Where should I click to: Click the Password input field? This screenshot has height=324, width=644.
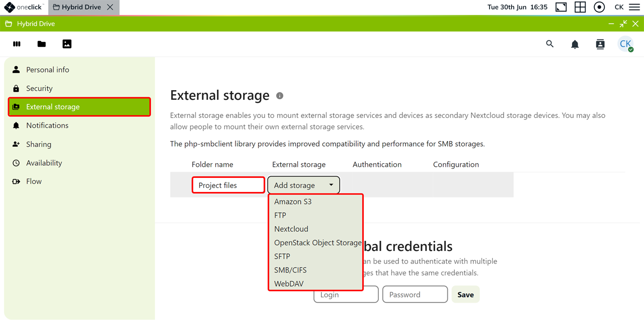pos(415,294)
